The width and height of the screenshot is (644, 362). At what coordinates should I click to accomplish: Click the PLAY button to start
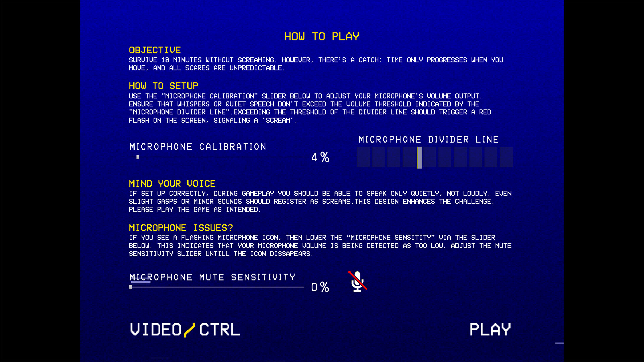(x=490, y=329)
